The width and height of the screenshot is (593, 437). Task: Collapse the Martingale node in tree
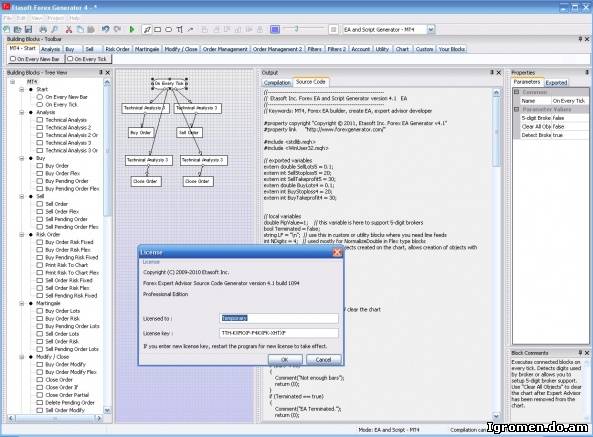click(22, 303)
